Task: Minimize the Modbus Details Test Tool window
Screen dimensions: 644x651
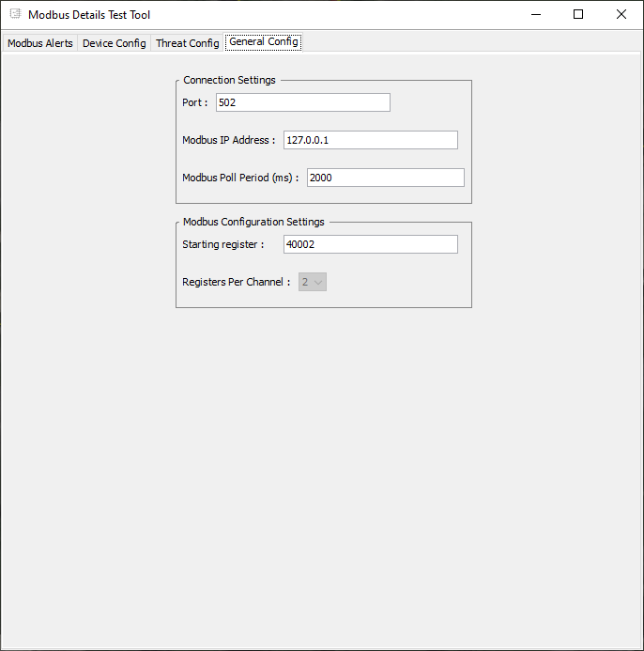Action: pyautogui.click(x=536, y=14)
